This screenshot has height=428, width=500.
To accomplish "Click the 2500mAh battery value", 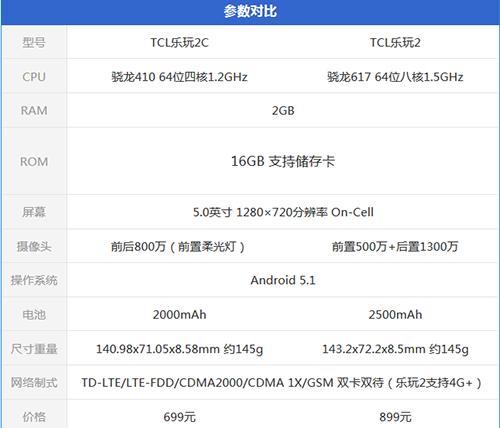I will (395, 315).
